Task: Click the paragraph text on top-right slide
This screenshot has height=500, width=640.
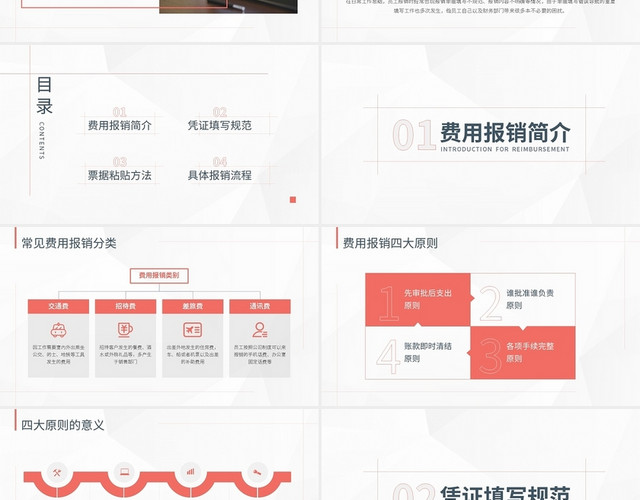Action: [x=480, y=7]
